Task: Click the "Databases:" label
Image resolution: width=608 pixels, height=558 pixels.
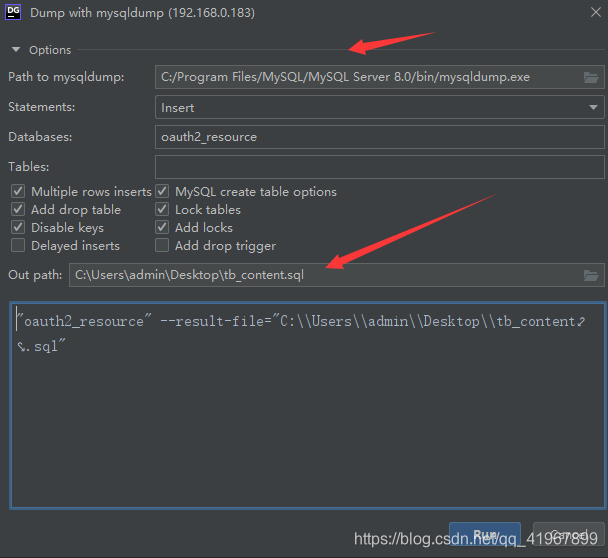Action: (40, 137)
